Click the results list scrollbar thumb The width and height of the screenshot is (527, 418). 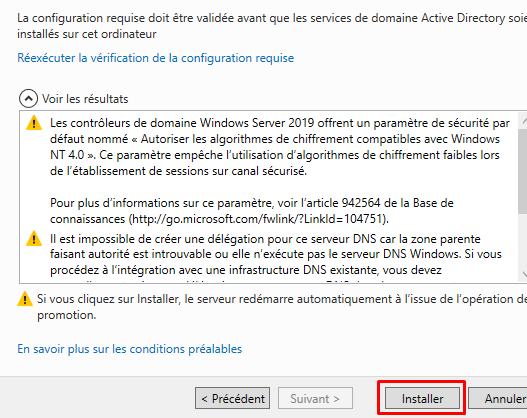(523, 171)
